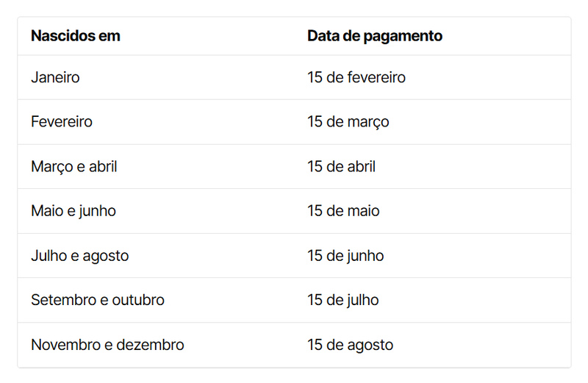Click the word "outubro" in the birth months column
Screen dimensions: 588x383
tap(140, 301)
